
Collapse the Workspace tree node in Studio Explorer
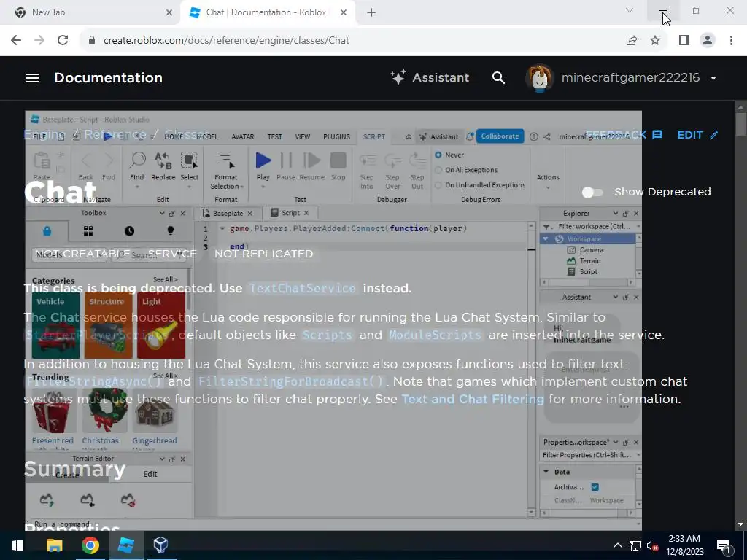(x=546, y=239)
